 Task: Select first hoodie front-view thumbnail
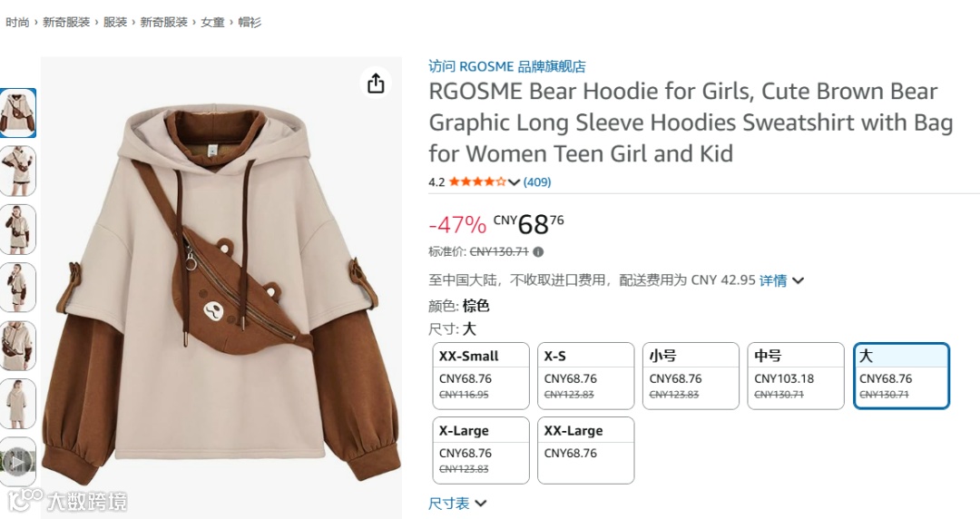pos(17,113)
